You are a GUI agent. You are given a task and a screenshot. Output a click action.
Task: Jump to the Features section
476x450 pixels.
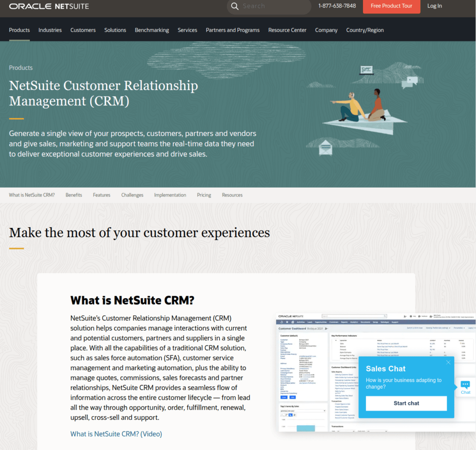click(101, 195)
